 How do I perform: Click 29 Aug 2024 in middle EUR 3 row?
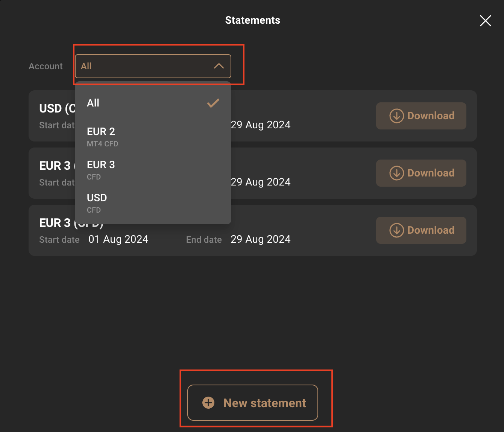261,182
